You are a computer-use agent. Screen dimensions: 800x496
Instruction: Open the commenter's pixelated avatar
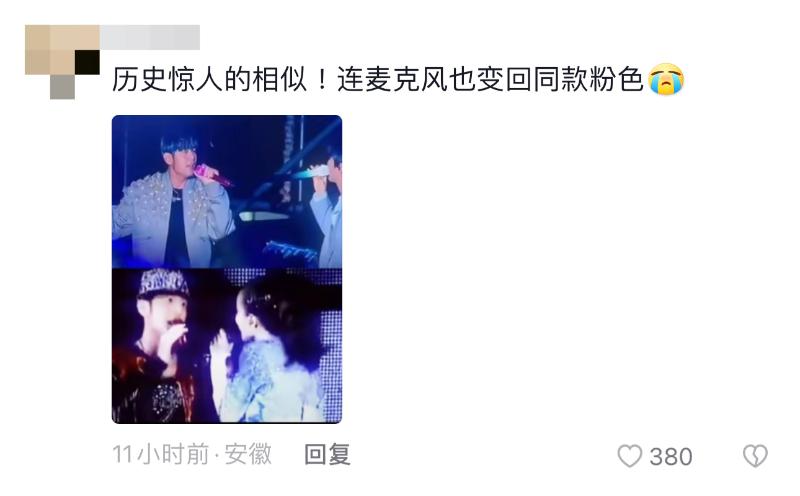tap(62, 61)
